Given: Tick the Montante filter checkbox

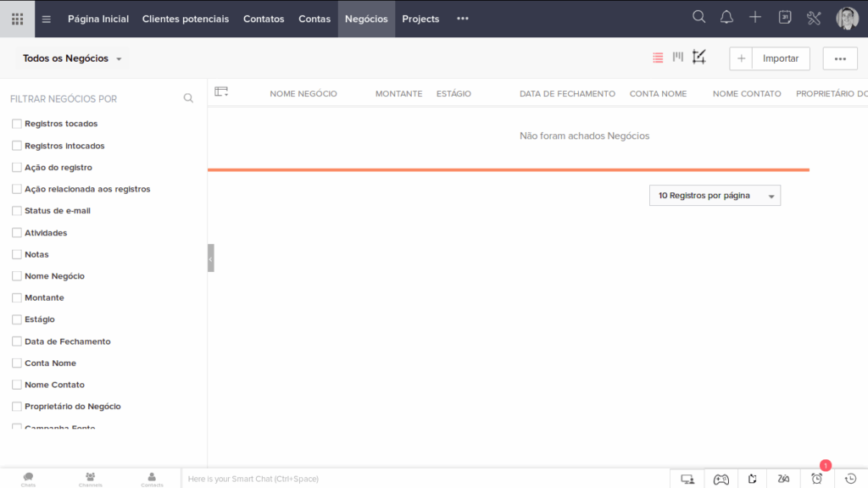Looking at the screenshot, I should click(x=17, y=297).
